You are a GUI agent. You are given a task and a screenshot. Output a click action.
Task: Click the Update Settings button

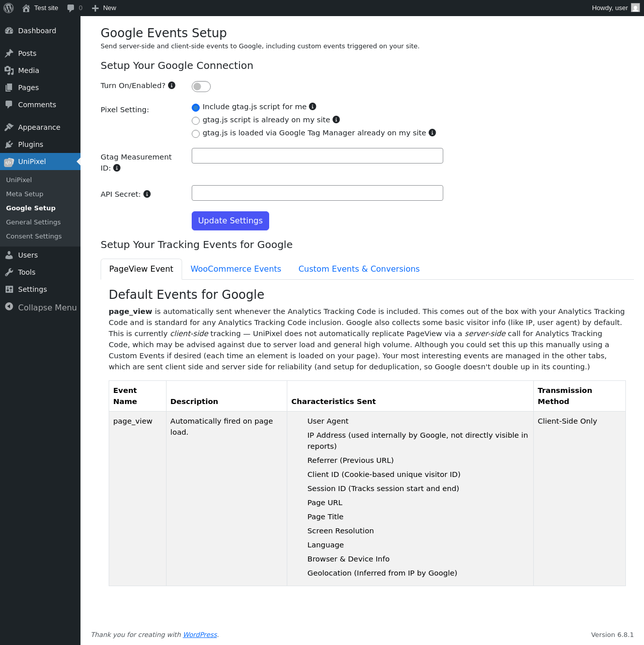coord(230,221)
